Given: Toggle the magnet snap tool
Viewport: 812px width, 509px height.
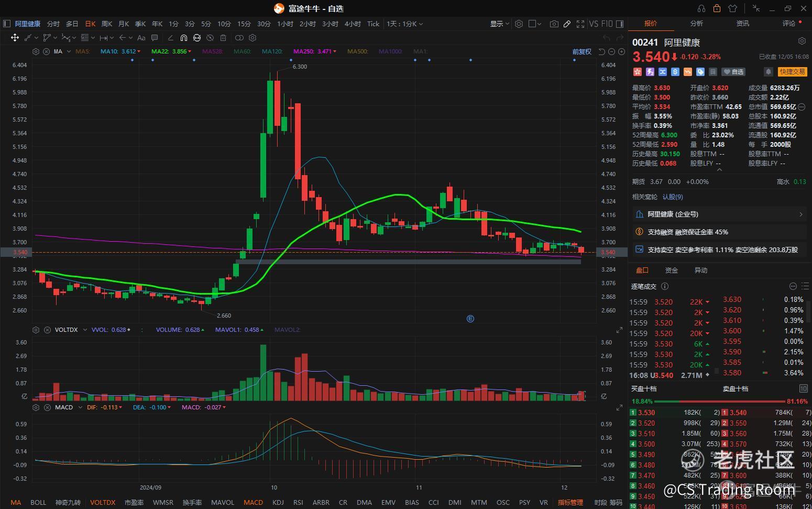Looking at the screenshot, I should tap(183, 38).
